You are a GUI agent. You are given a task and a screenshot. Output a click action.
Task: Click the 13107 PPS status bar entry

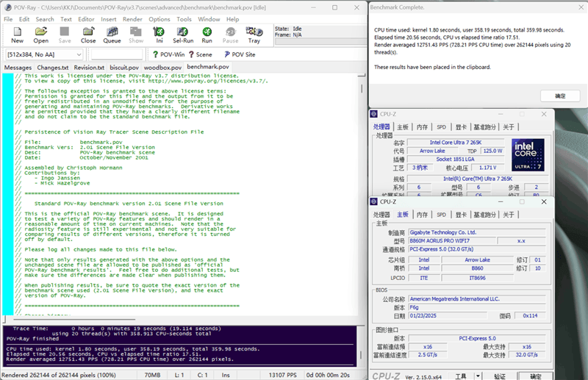click(x=282, y=375)
